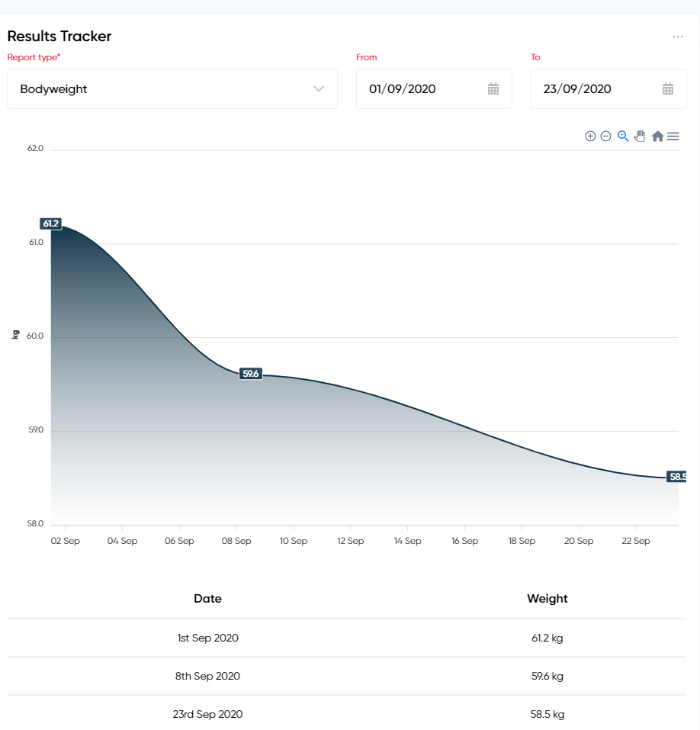
Task: Click the 61.2 data point label
Action: pos(51,223)
